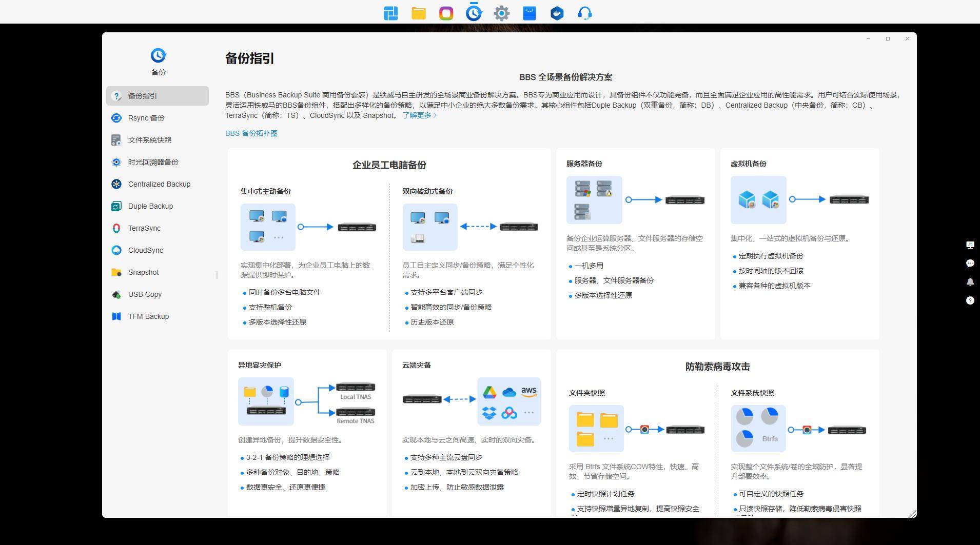Click the Docker icon in the top dock

click(x=557, y=13)
